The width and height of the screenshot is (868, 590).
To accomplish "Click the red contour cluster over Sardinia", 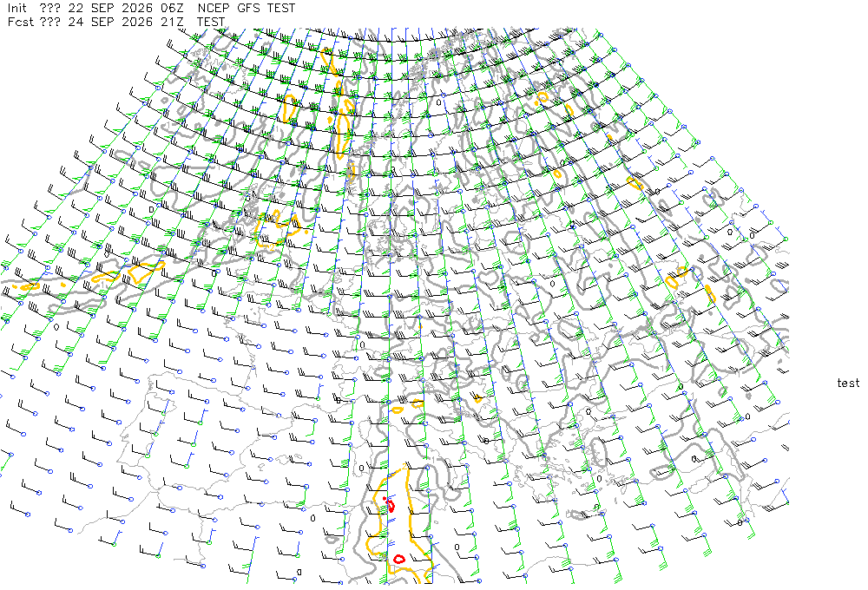I will click(390, 505).
